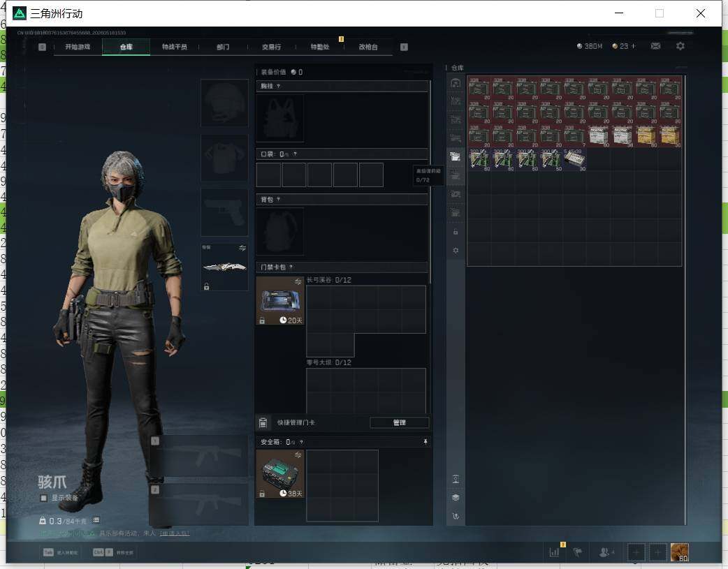The width and height of the screenshot is (728, 569).
Task: Click the player avatar showing 60
Action: pos(680,552)
